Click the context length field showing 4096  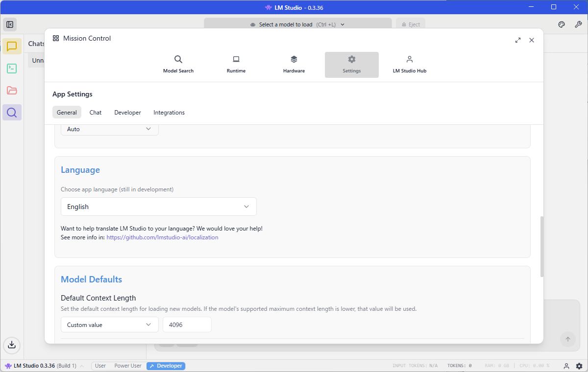187,325
